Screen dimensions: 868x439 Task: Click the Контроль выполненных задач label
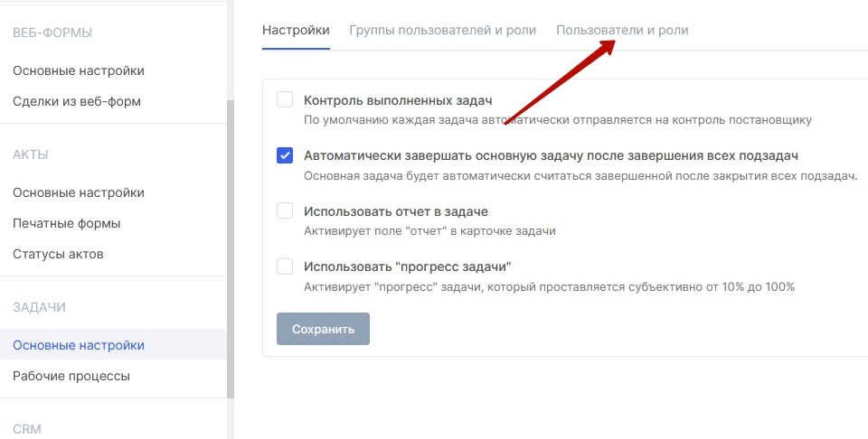click(x=398, y=100)
